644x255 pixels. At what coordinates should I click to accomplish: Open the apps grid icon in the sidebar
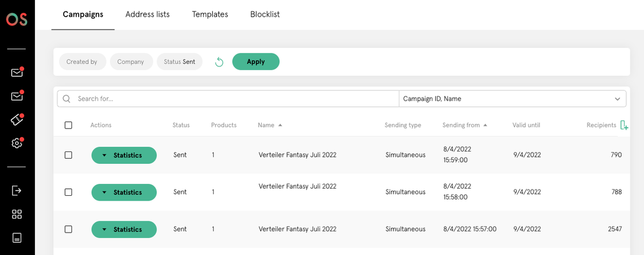point(17,214)
